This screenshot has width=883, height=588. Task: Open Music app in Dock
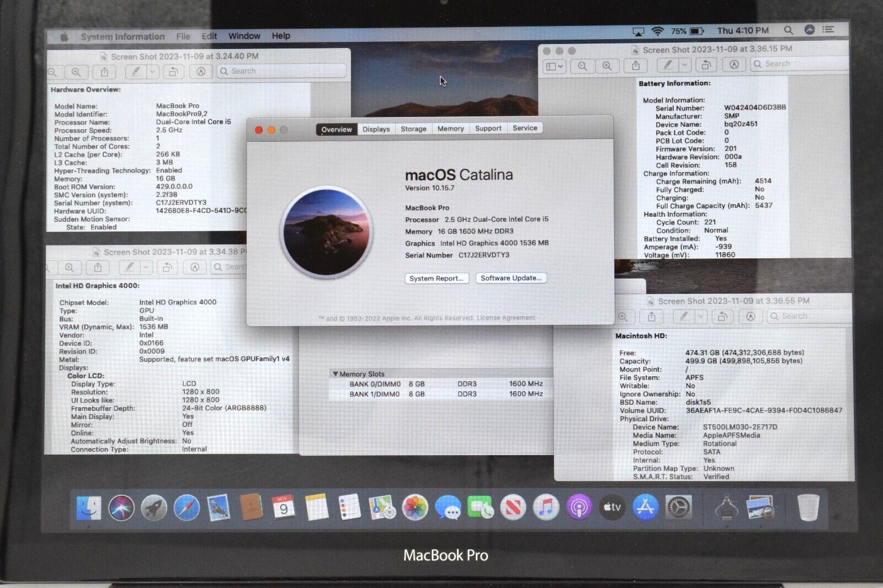point(546,507)
